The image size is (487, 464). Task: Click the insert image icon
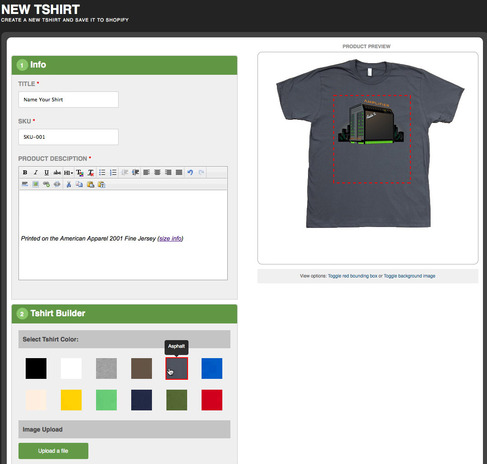point(35,184)
